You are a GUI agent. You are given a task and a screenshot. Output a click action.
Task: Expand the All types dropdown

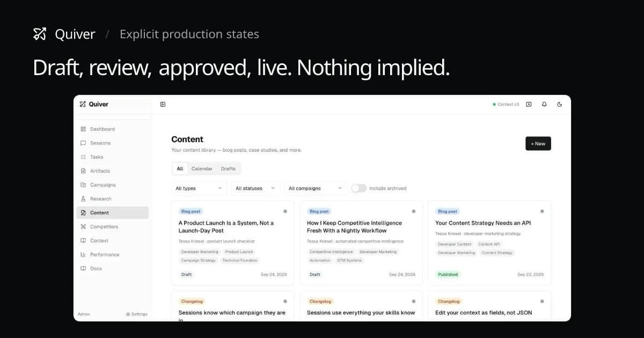click(x=199, y=188)
